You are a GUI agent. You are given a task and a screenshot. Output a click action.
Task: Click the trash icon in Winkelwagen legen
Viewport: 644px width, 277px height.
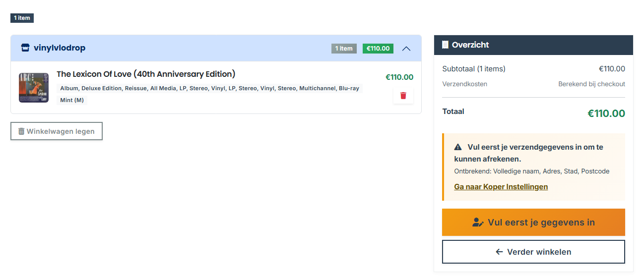tap(21, 131)
